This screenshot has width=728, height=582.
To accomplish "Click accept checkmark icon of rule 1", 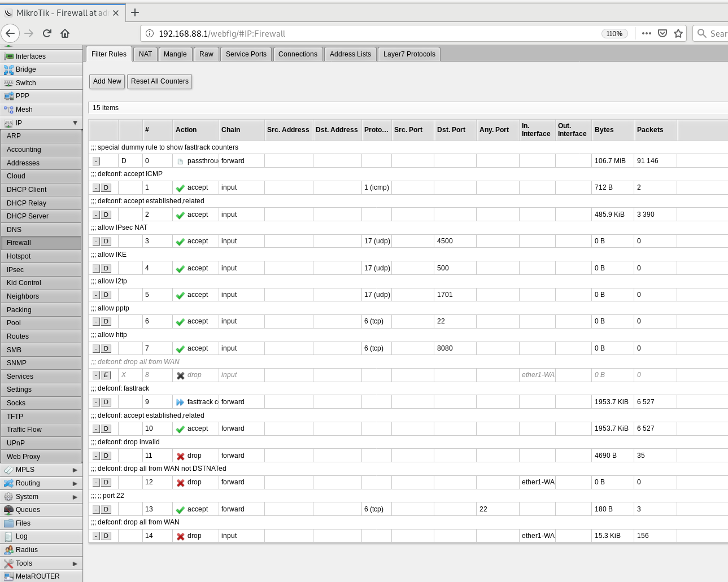I will pyautogui.click(x=180, y=188).
